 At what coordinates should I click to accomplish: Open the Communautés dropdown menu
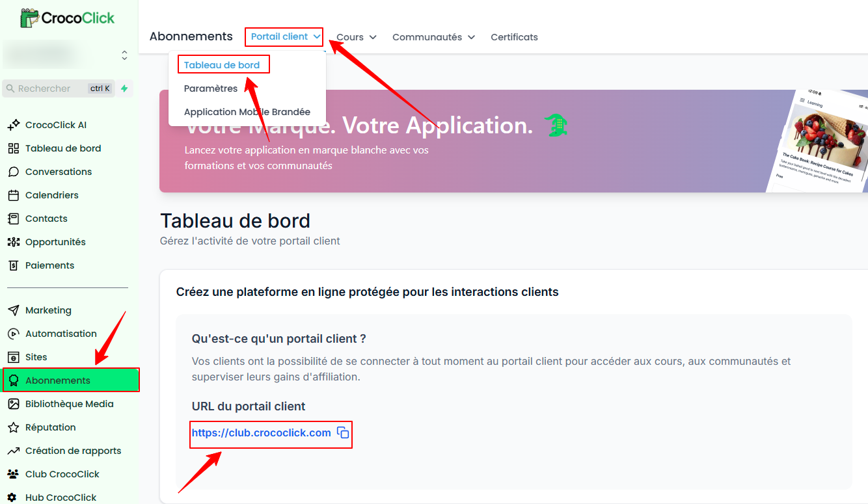[433, 37]
